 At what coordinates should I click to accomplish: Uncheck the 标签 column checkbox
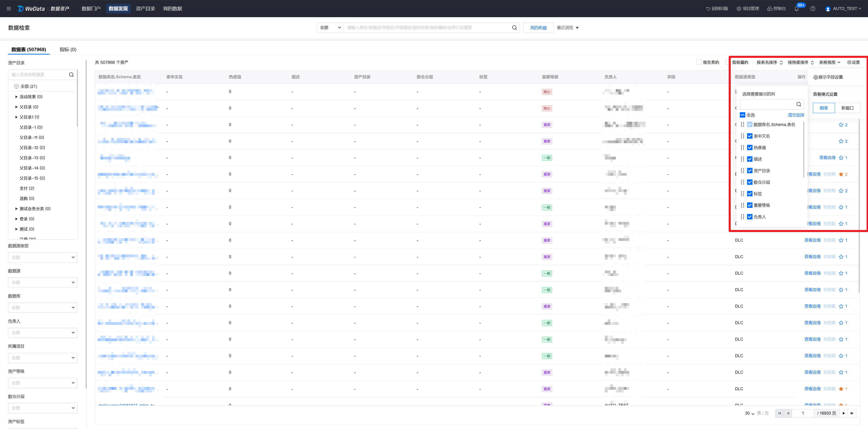[x=750, y=194]
